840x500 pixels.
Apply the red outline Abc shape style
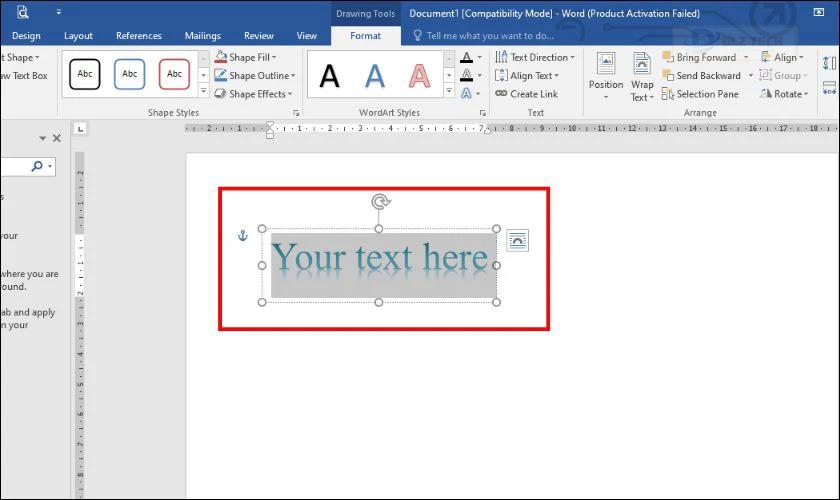tap(174, 74)
